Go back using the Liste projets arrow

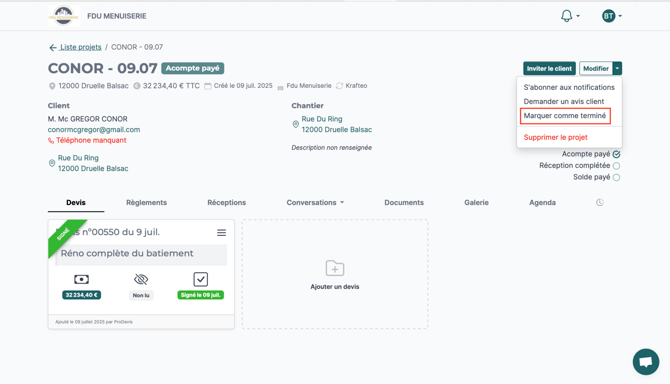pos(53,47)
